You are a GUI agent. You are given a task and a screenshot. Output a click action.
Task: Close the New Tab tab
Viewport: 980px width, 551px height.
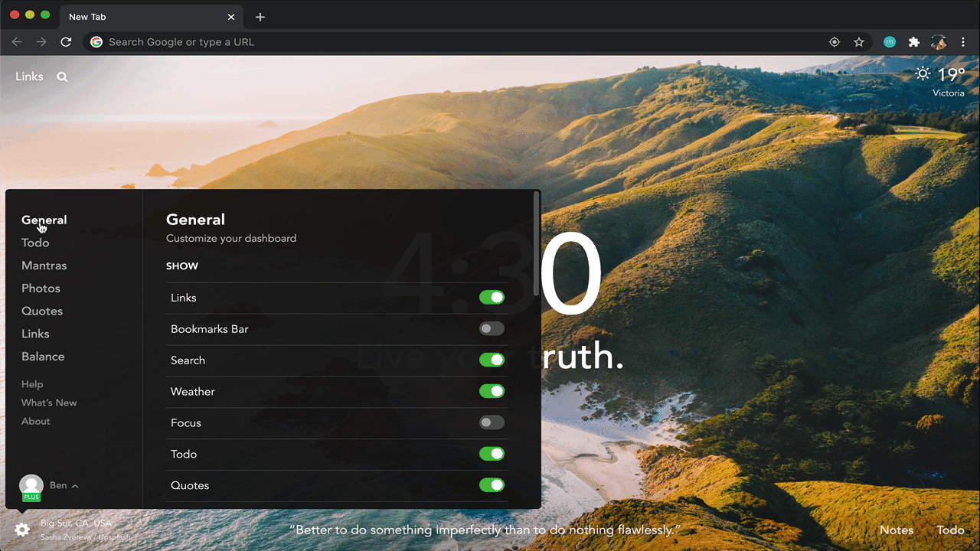pos(231,17)
